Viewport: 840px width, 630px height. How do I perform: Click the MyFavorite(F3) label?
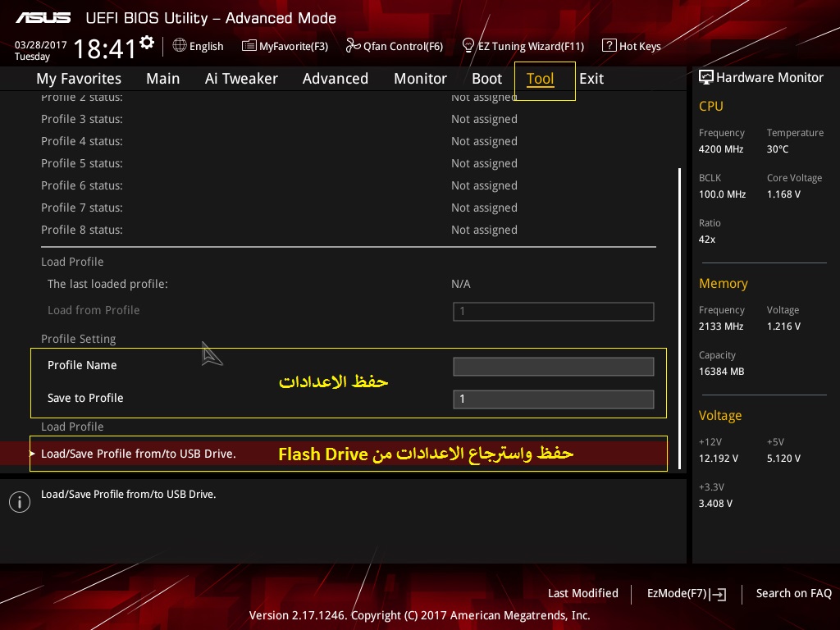294,46
